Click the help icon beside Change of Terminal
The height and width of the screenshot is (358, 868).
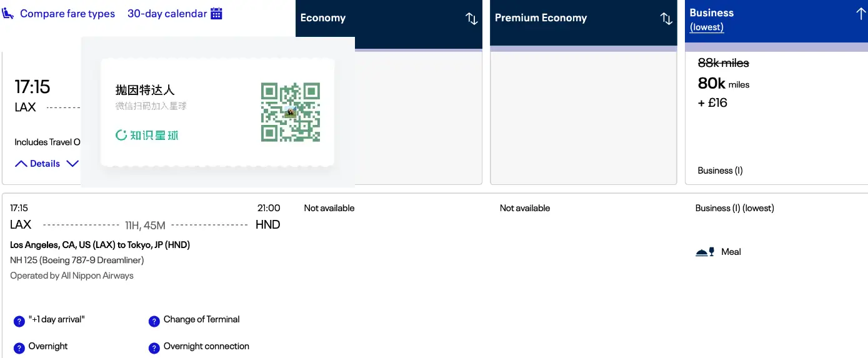(154, 322)
